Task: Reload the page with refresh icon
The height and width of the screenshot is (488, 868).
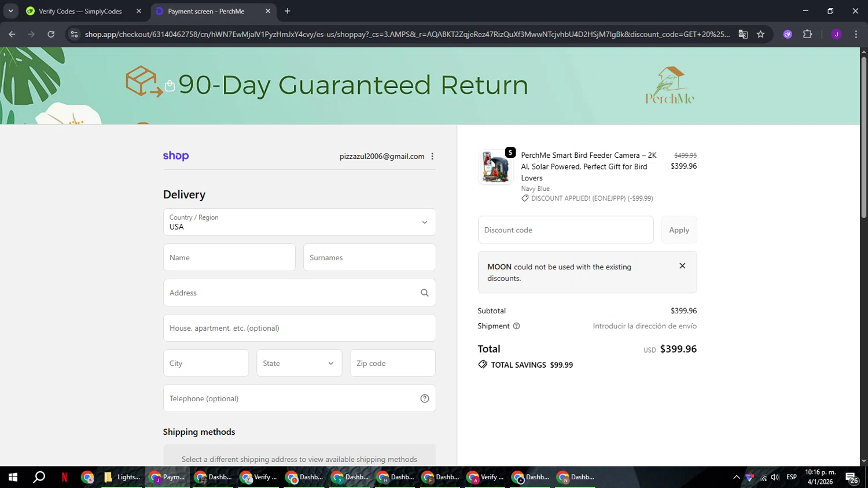Action: coord(51,34)
